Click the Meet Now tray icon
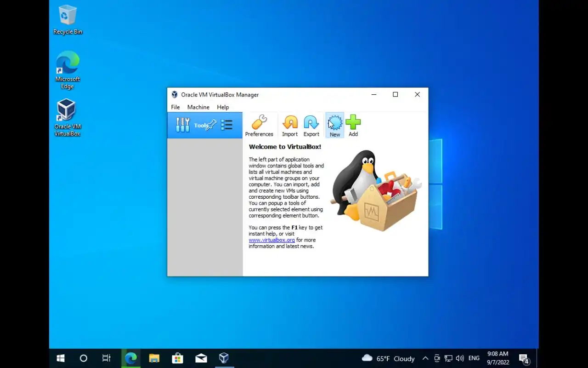Screen dimensions: 588x368 click(x=437, y=358)
